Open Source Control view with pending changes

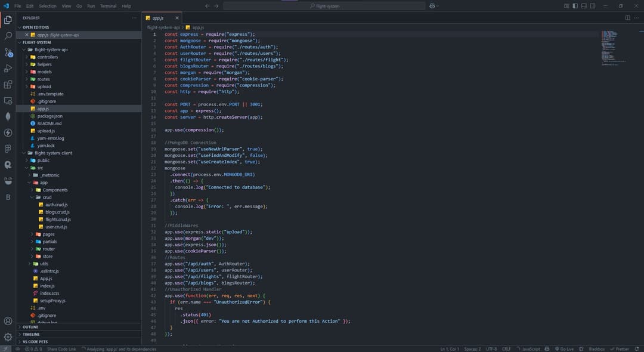click(8, 53)
